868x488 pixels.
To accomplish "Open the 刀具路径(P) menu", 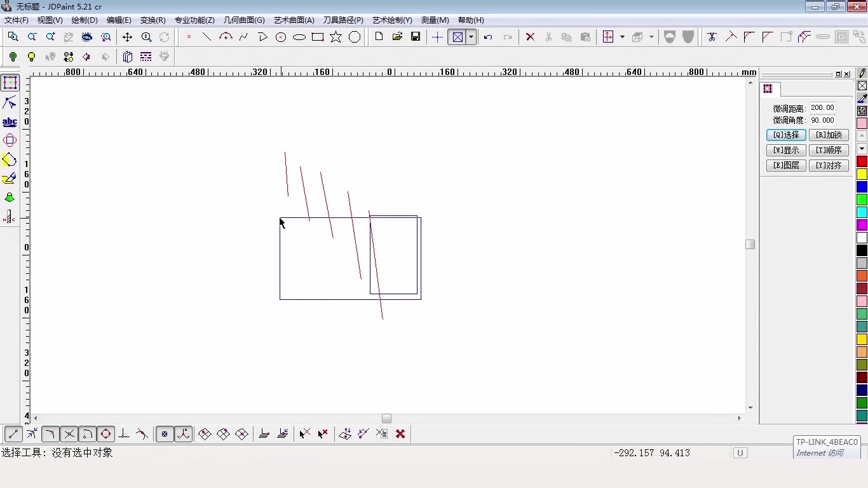I will (343, 20).
